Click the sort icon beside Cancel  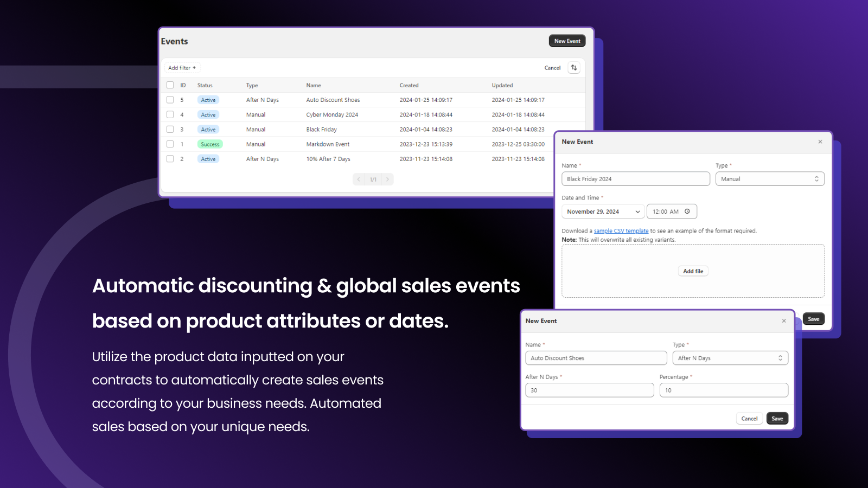(x=574, y=67)
